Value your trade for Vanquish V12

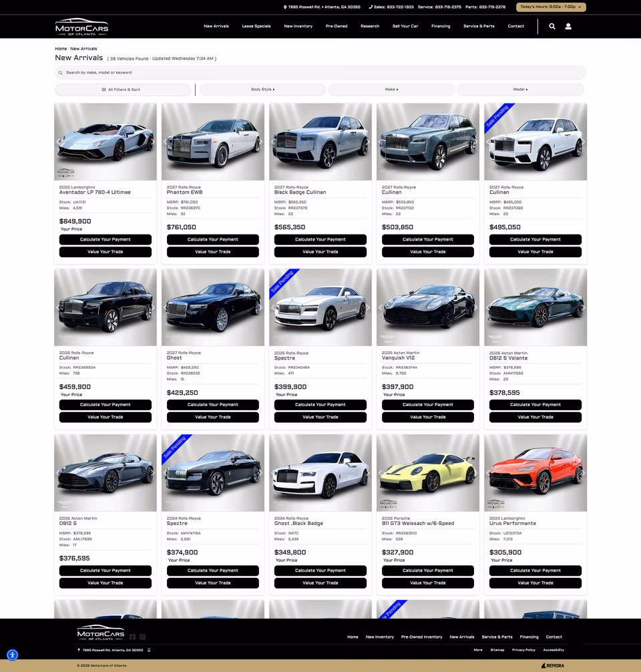tap(428, 417)
